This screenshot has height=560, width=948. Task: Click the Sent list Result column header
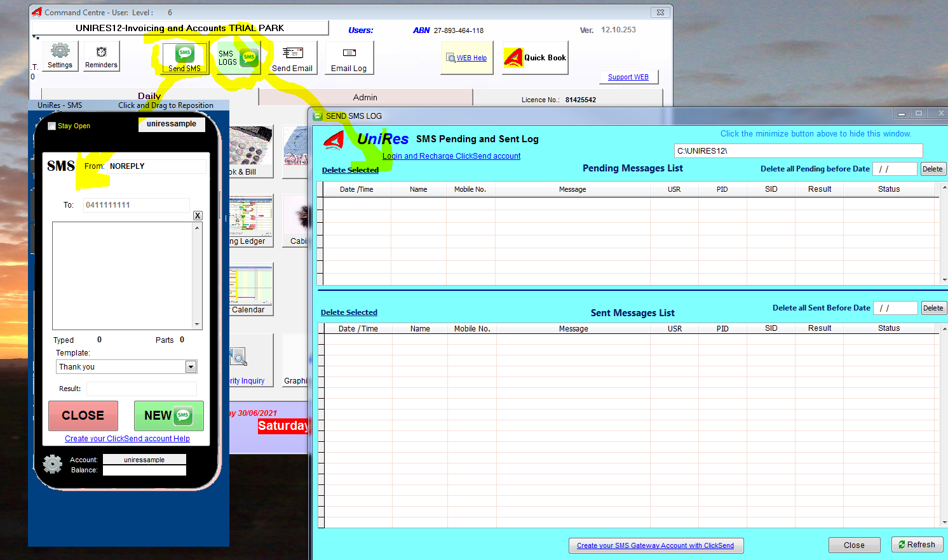(820, 328)
